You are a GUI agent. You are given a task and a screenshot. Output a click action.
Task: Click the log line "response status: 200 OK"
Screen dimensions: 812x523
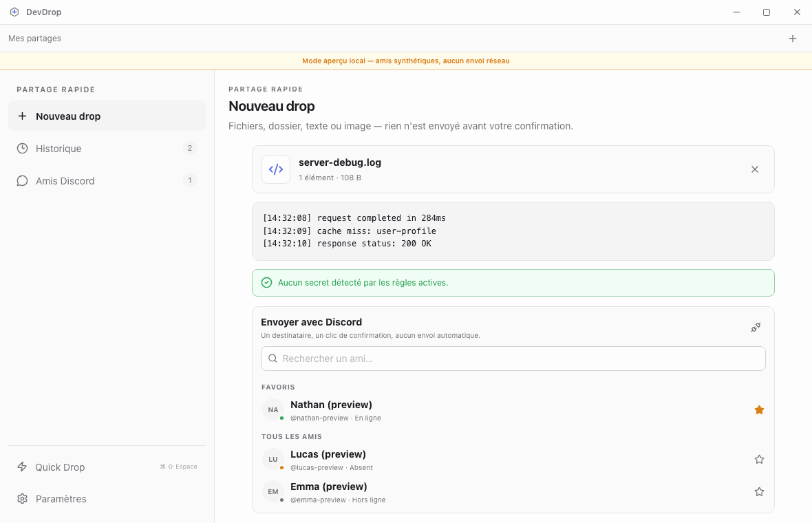346,244
